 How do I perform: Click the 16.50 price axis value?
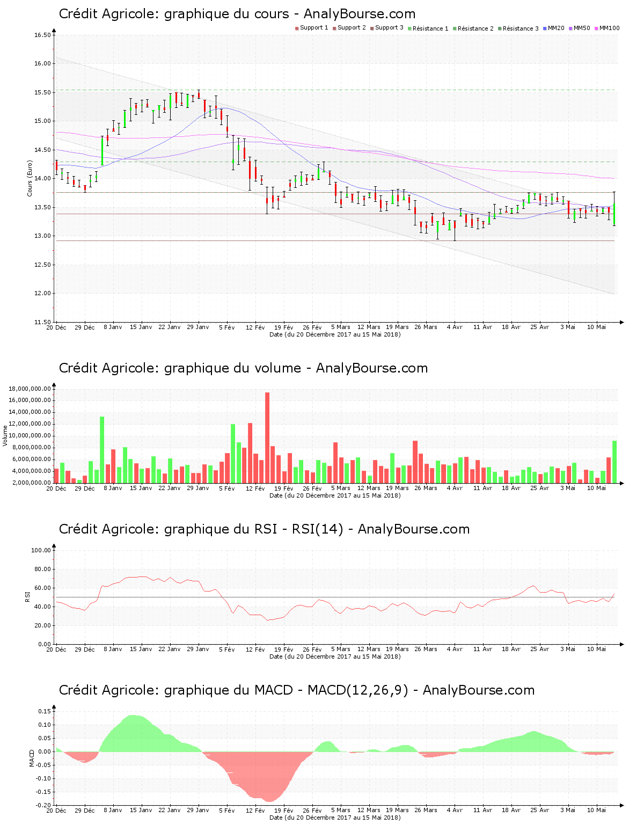coord(42,35)
